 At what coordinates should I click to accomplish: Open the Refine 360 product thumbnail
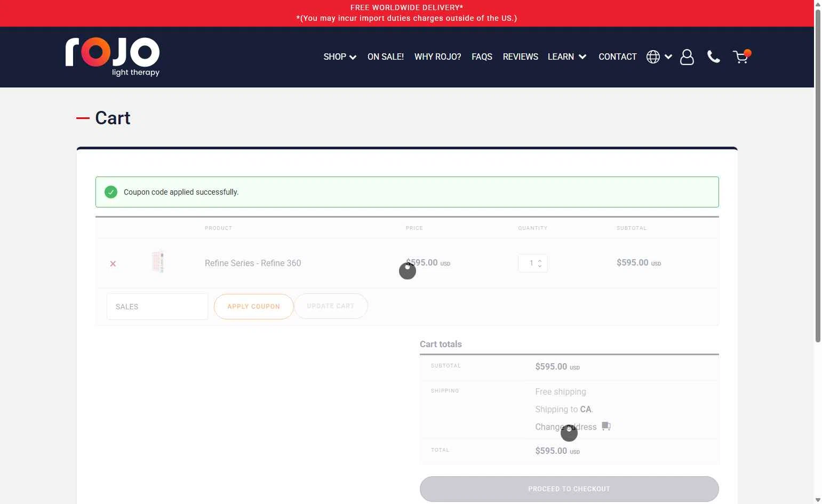(x=158, y=262)
